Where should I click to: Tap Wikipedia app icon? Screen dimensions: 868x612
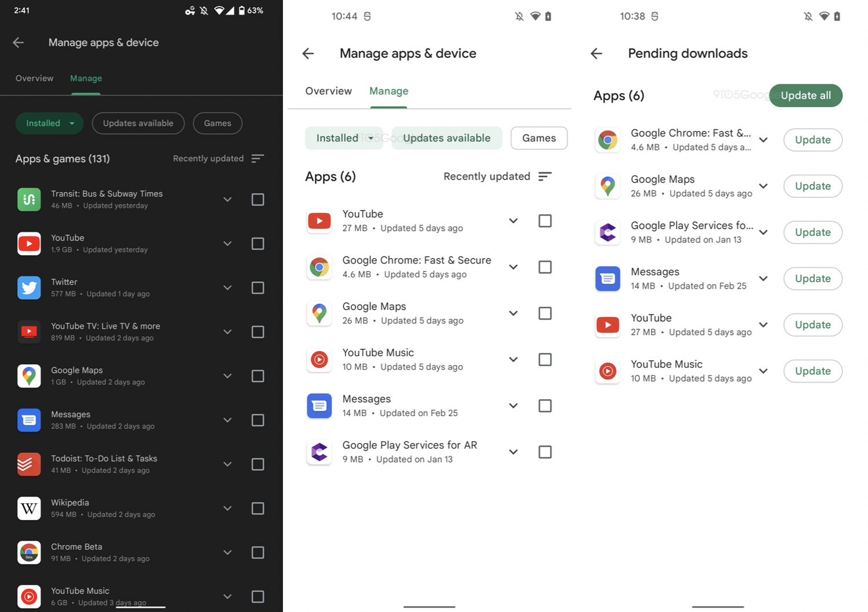[29, 508]
